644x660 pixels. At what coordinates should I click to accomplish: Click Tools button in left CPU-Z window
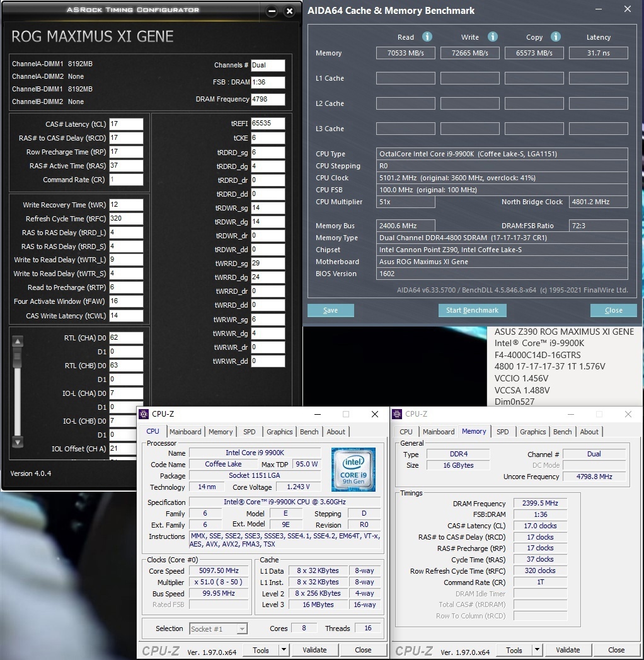[261, 650]
